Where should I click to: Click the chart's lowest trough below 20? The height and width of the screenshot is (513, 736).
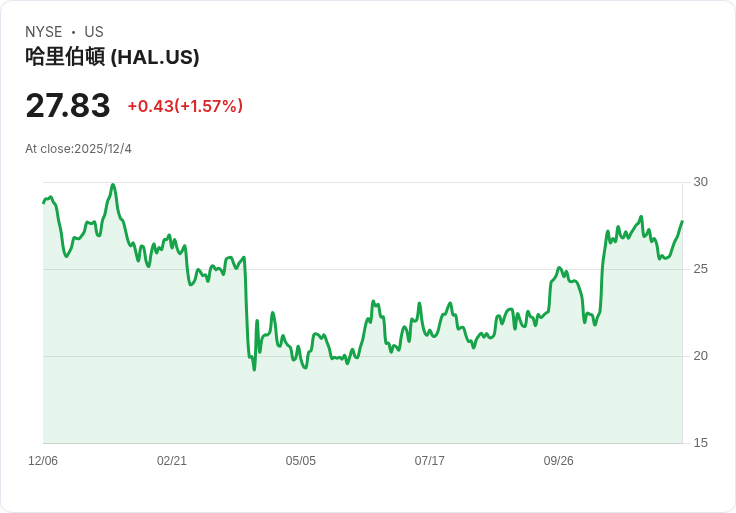pos(254,369)
